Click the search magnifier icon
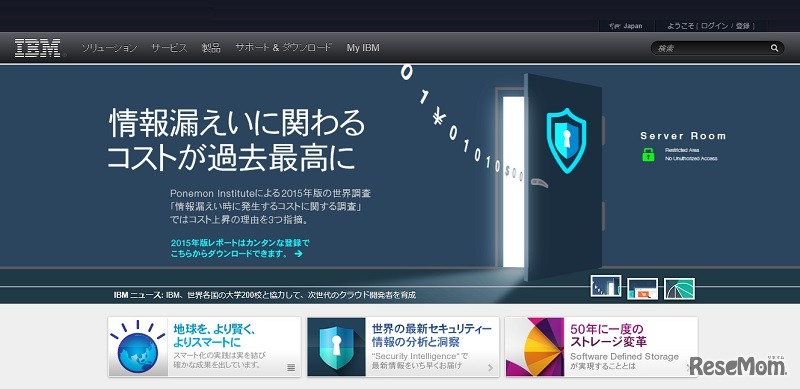The width and height of the screenshot is (800, 389). coord(774,48)
